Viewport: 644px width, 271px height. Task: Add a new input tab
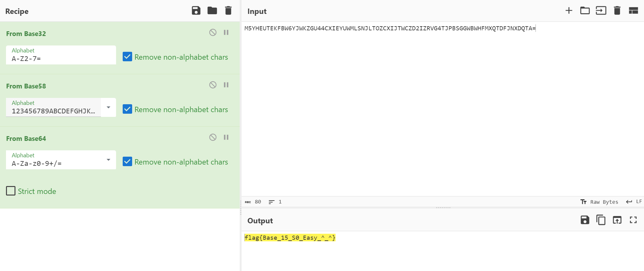coord(569,11)
